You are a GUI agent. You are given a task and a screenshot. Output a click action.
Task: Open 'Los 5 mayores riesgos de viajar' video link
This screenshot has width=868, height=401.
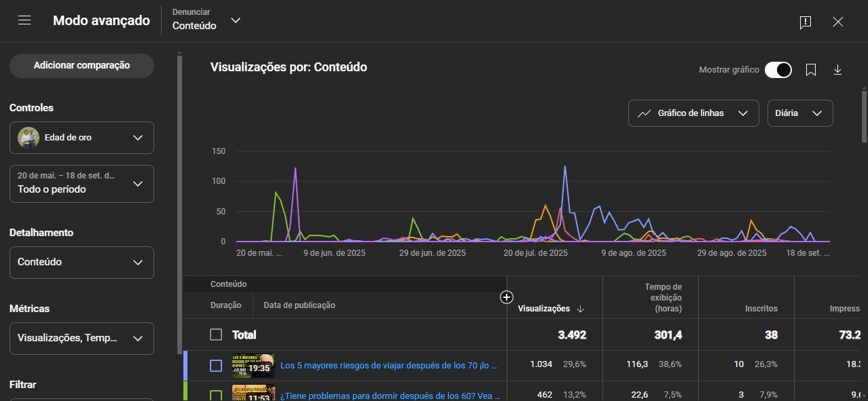click(x=389, y=366)
